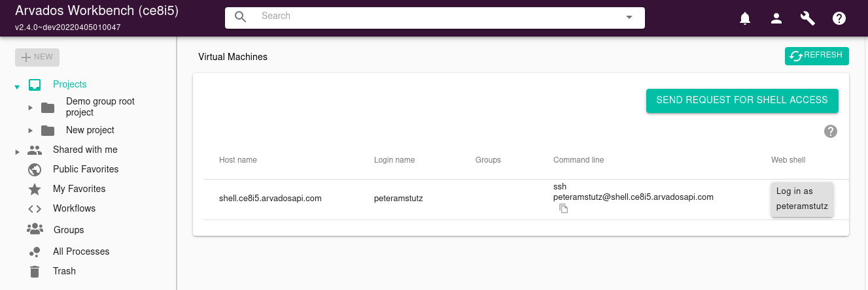Copy the ssh command line to clipboard
This screenshot has width=868, height=290.
(x=563, y=208)
